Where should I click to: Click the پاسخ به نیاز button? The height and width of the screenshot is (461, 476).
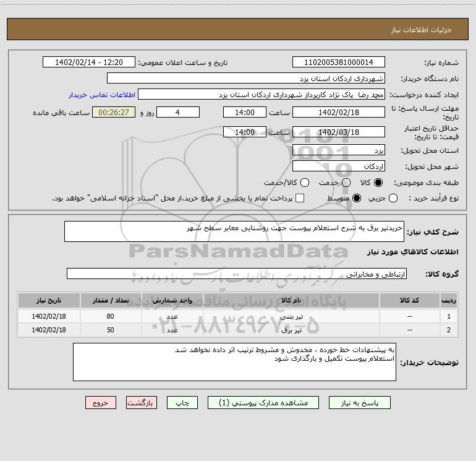(x=359, y=403)
